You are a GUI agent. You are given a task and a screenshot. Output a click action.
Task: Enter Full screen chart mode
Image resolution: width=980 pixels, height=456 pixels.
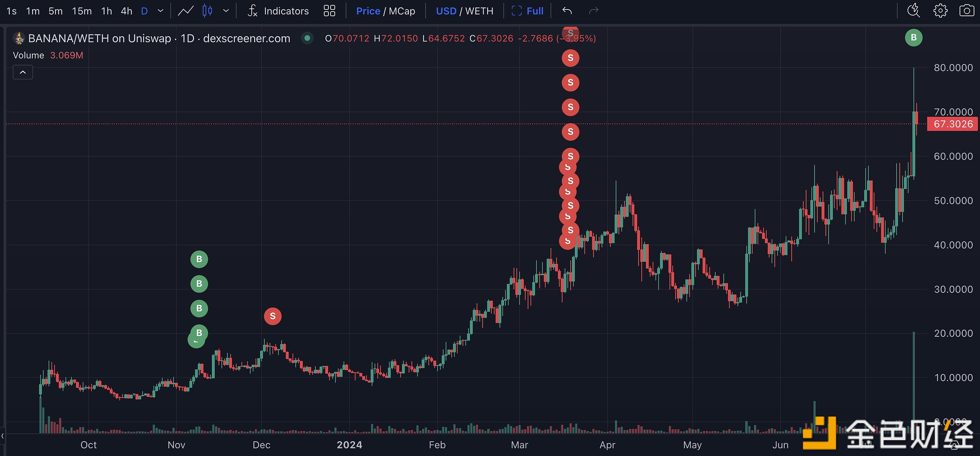tap(527, 11)
